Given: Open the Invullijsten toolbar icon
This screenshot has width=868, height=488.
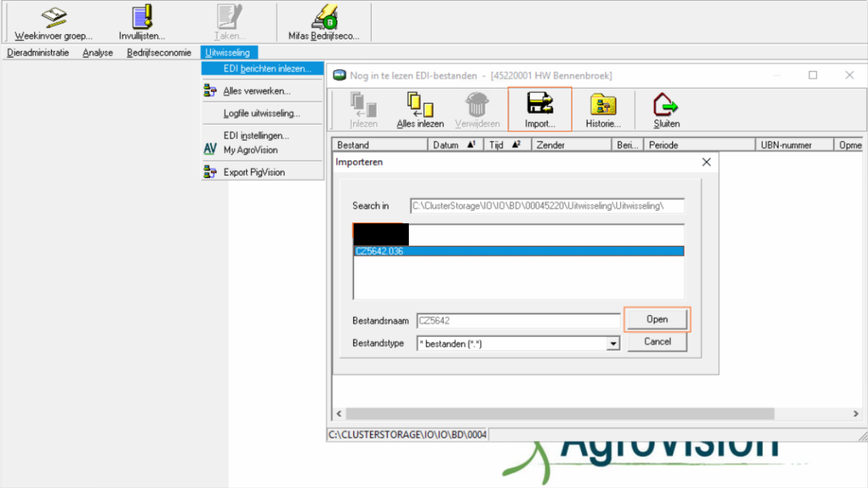Looking at the screenshot, I should (142, 18).
